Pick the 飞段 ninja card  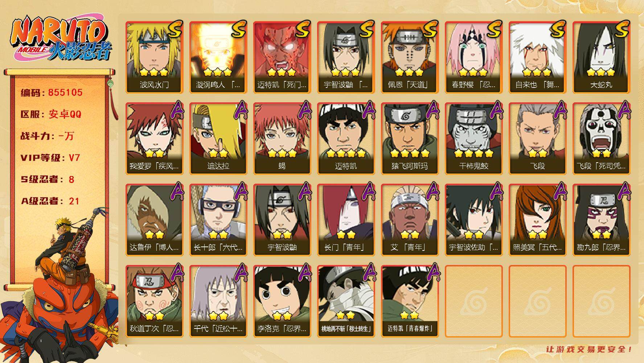537,139
